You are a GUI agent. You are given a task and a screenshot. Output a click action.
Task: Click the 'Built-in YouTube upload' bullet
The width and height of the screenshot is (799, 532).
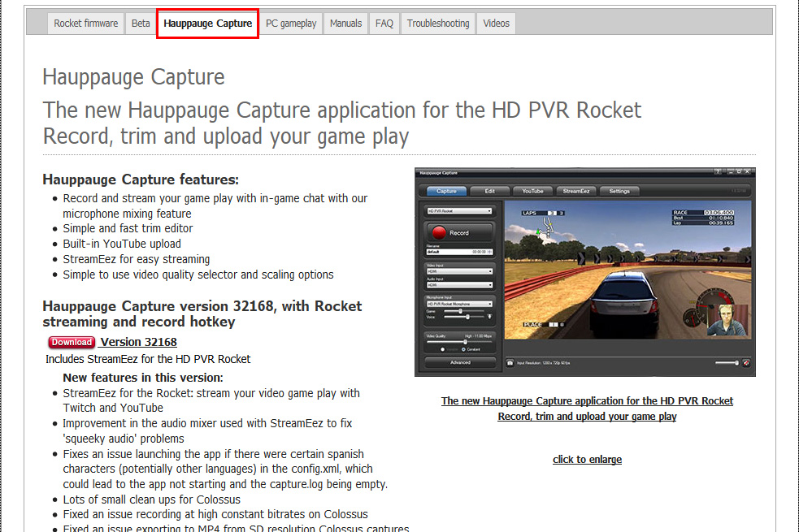coord(122,244)
